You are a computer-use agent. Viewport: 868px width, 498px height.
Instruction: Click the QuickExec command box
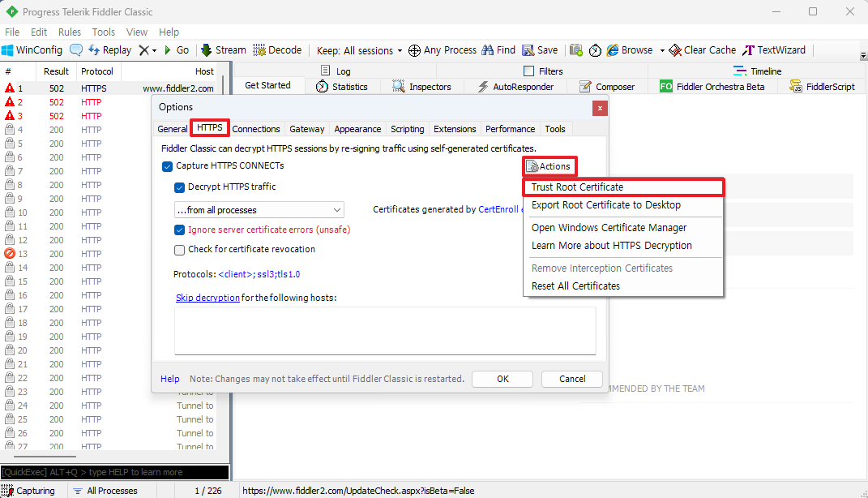114,473
